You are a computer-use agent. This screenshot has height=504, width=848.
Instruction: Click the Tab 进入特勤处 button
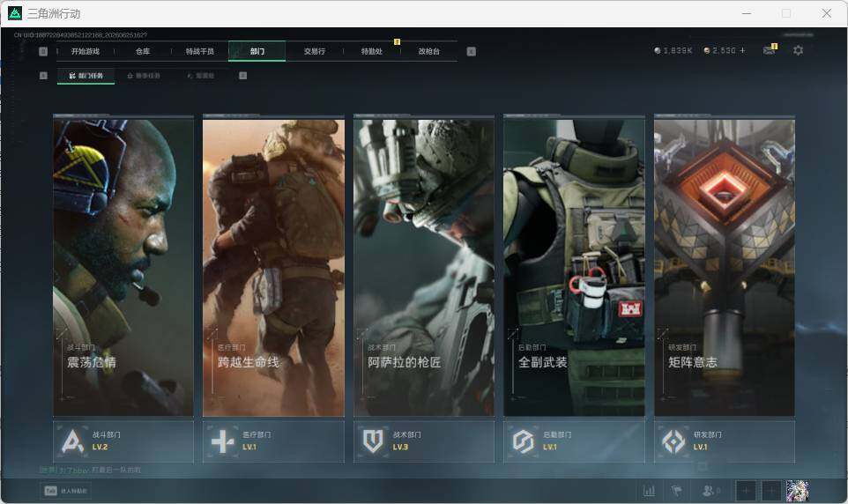click(x=65, y=491)
